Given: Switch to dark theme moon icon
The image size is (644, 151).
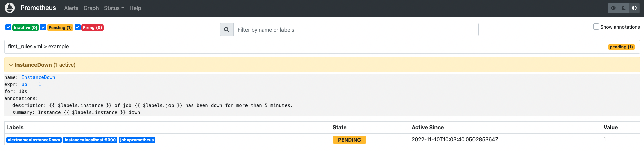Looking at the screenshot, I should 624,8.
